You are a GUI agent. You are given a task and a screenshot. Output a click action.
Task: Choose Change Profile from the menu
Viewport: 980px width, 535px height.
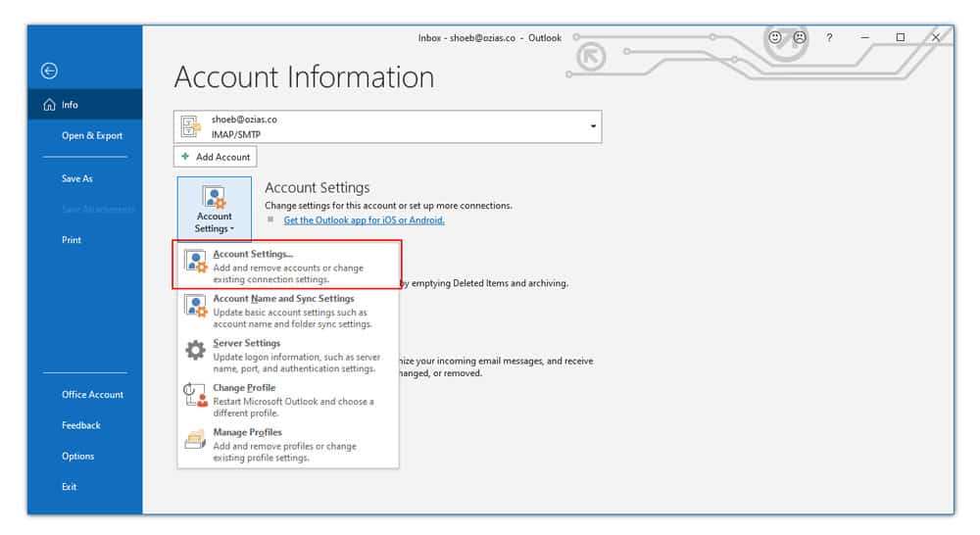point(288,400)
